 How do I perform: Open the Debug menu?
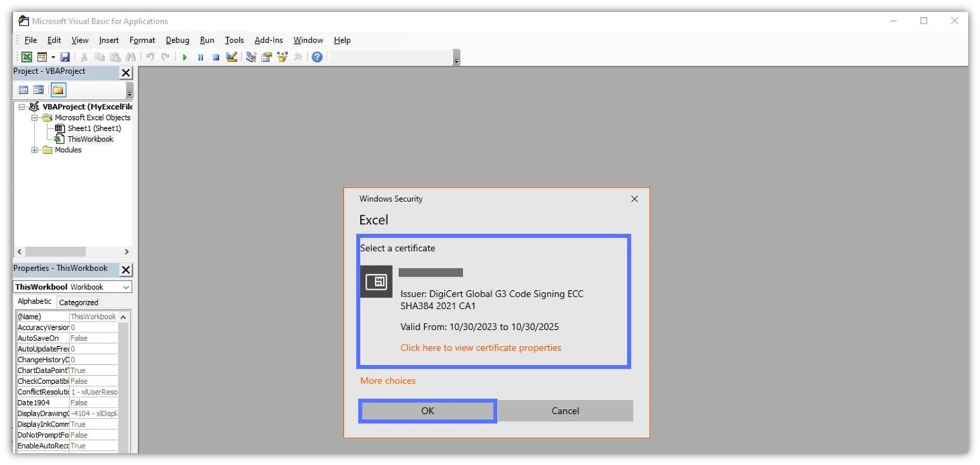point(177,40)
